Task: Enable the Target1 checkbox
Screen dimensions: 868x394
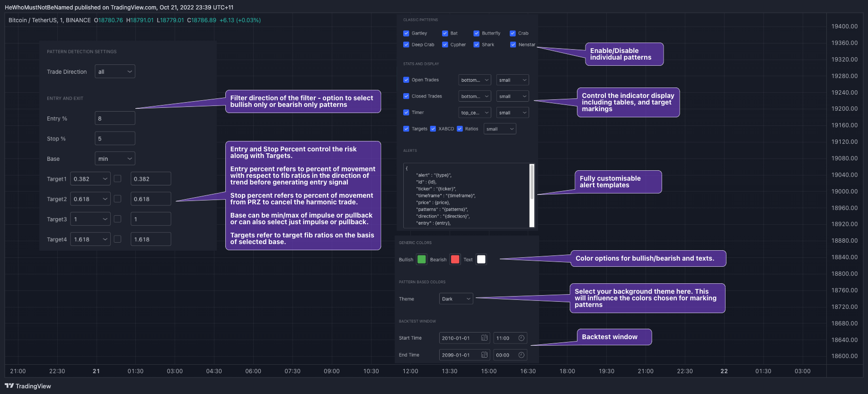Action: [118, 179]
